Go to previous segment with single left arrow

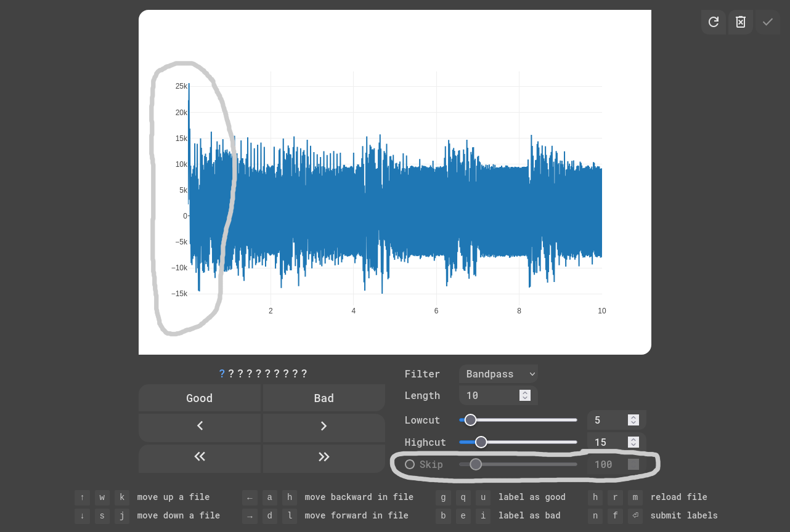[200, 426]
